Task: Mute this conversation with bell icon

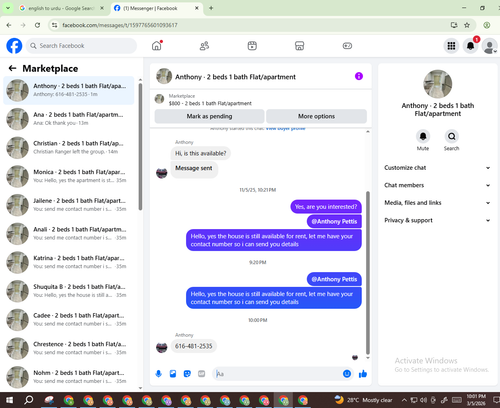Action: [x=423, y=136]
